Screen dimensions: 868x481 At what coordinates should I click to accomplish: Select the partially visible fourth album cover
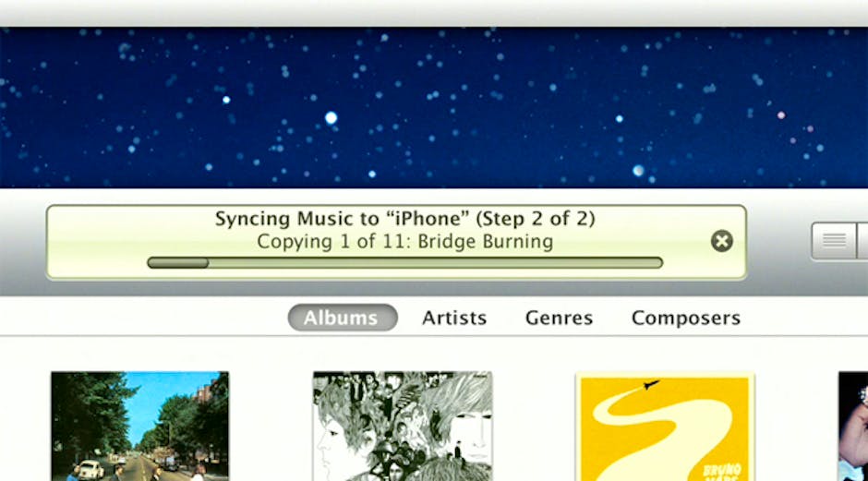click(x=853, y=426)
